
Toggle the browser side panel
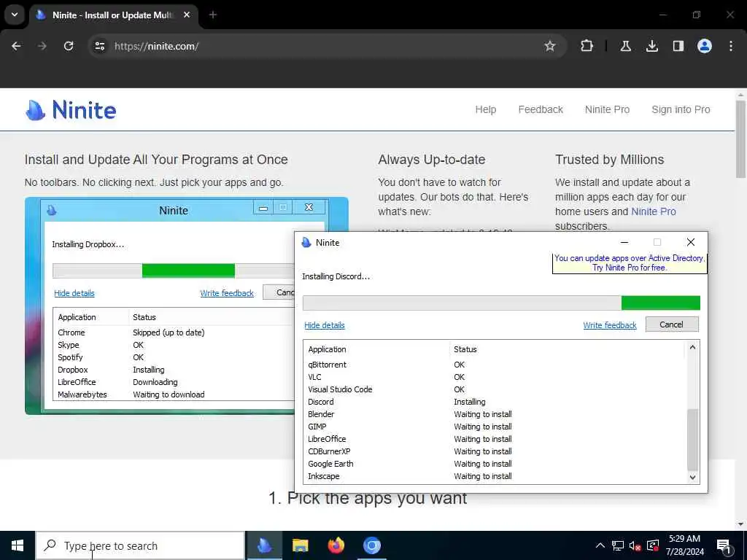[678, 46]
